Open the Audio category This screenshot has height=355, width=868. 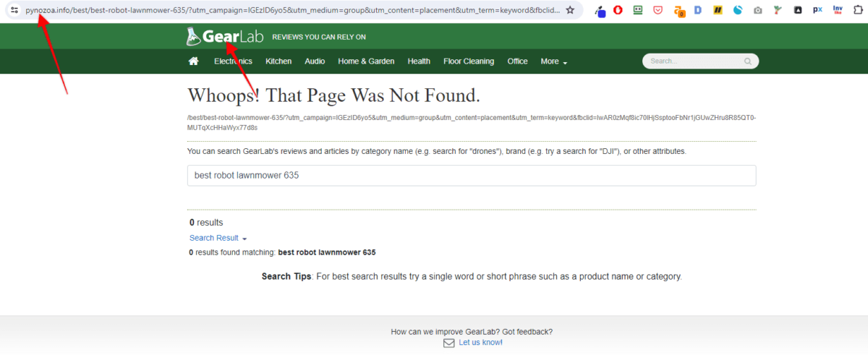(x=315, y=61)
